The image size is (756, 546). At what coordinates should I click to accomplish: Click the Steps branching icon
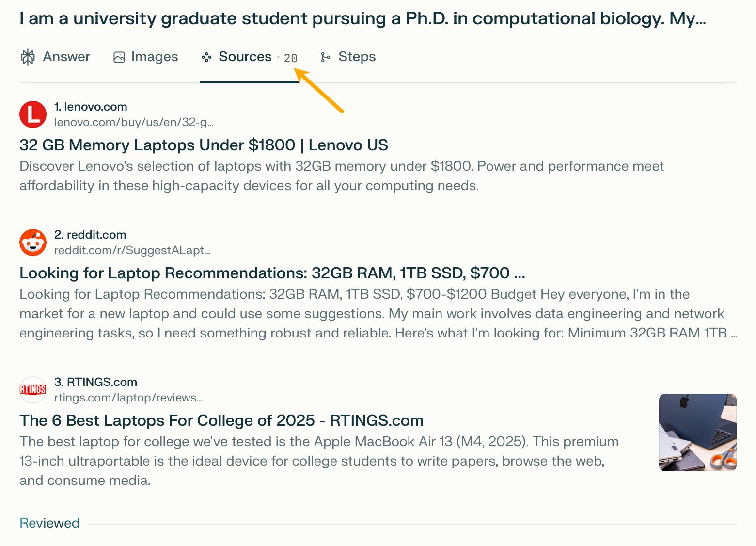(x=325, y=57)
